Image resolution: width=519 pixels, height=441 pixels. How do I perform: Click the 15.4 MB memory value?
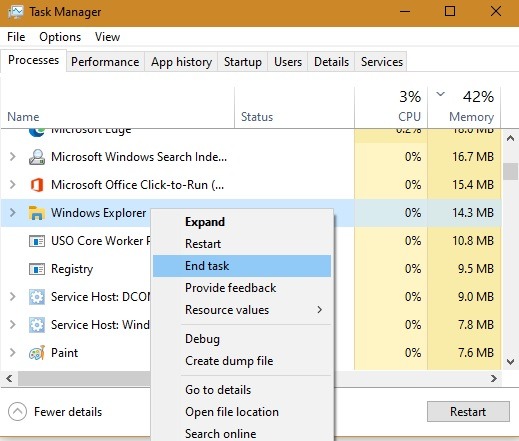473,185
